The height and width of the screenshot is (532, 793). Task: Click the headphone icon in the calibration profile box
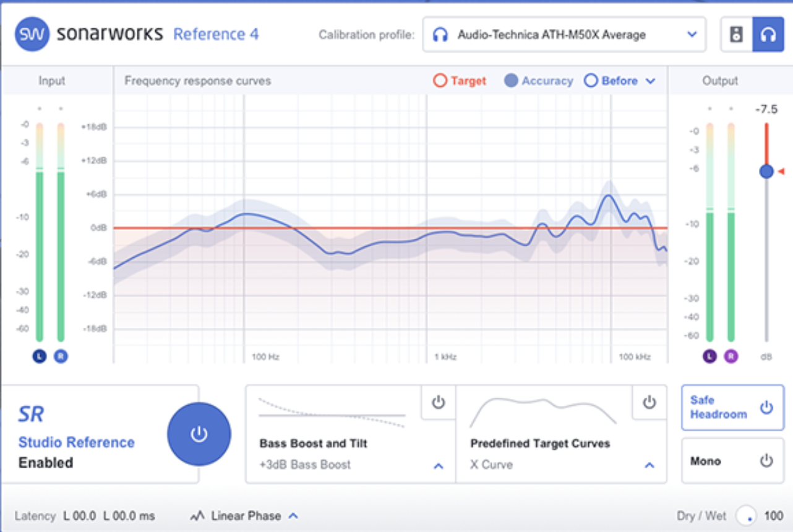[x=440, y=35]
